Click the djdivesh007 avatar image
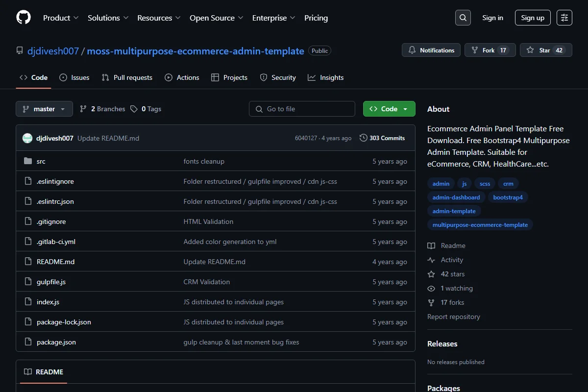The image size is (588, 392). pos(27,138)
